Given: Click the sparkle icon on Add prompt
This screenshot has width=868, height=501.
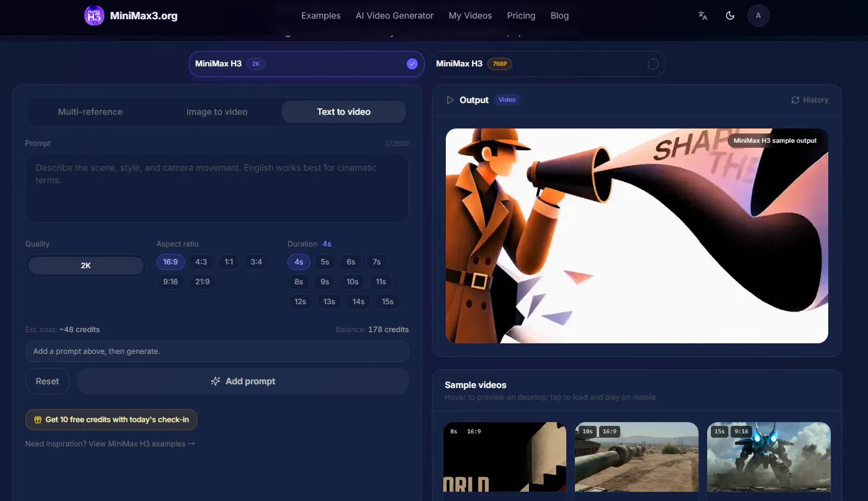Looking at the screenshot, I should [x=215, y=381].
